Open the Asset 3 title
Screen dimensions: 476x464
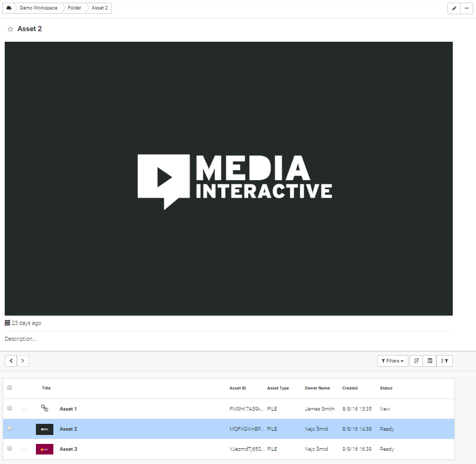68,449
